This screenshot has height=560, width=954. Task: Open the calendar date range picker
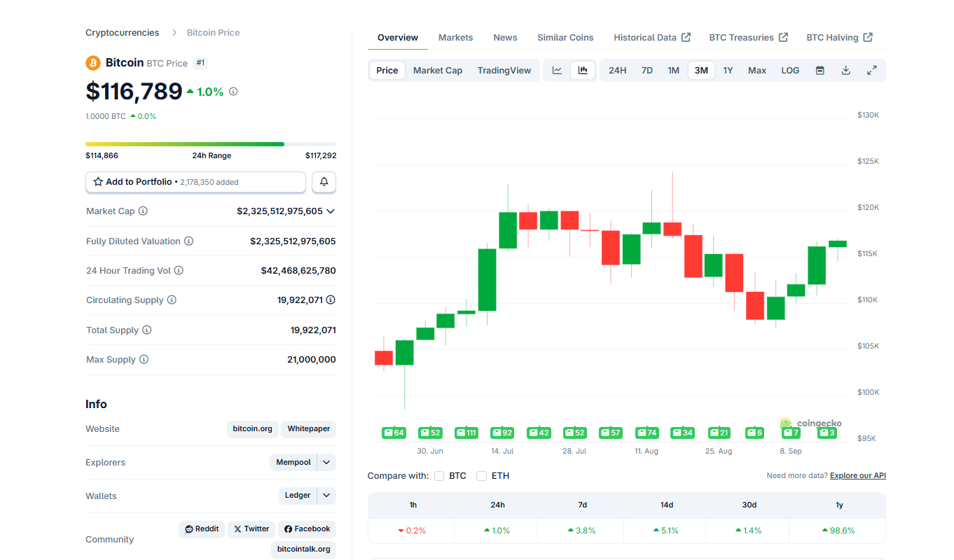click(820, 71)
